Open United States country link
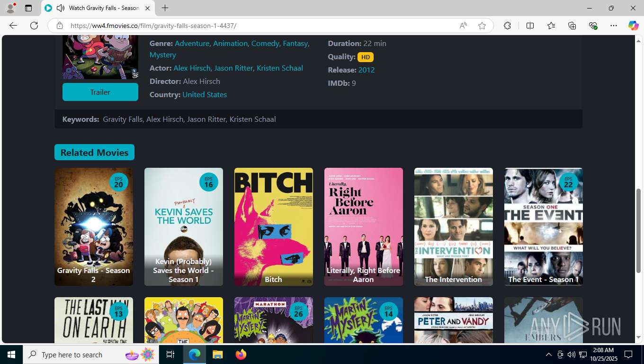Image resolution: width=644 pixels, height=364 pixels. 205,94
